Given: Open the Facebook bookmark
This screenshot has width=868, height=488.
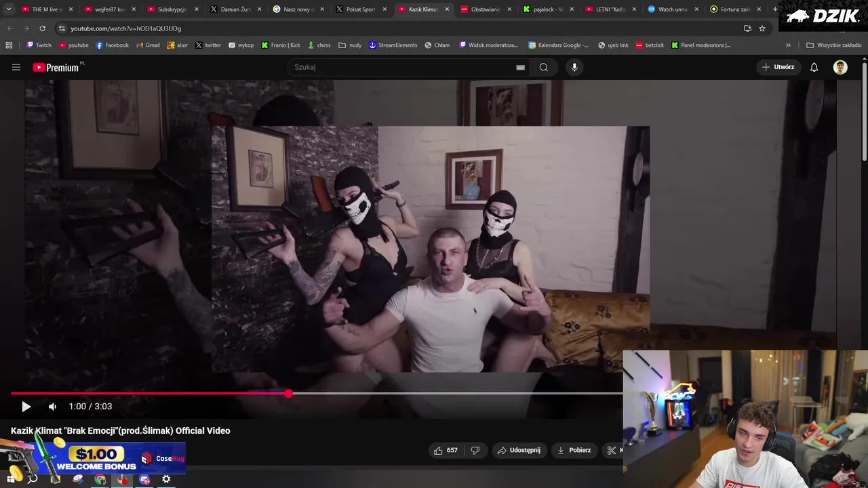Looking at the screenshot, I should pyautogui.click(x=112, y=45).
